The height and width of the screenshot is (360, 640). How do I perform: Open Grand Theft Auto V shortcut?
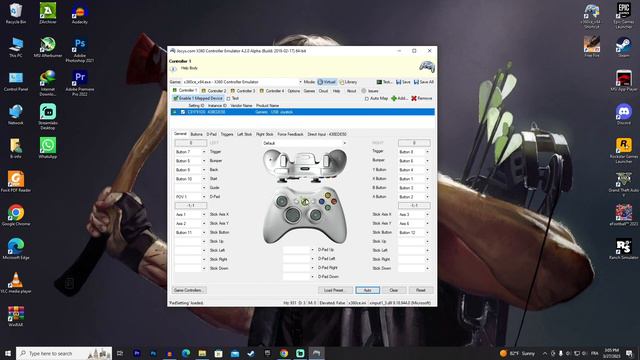pos(624,184)
